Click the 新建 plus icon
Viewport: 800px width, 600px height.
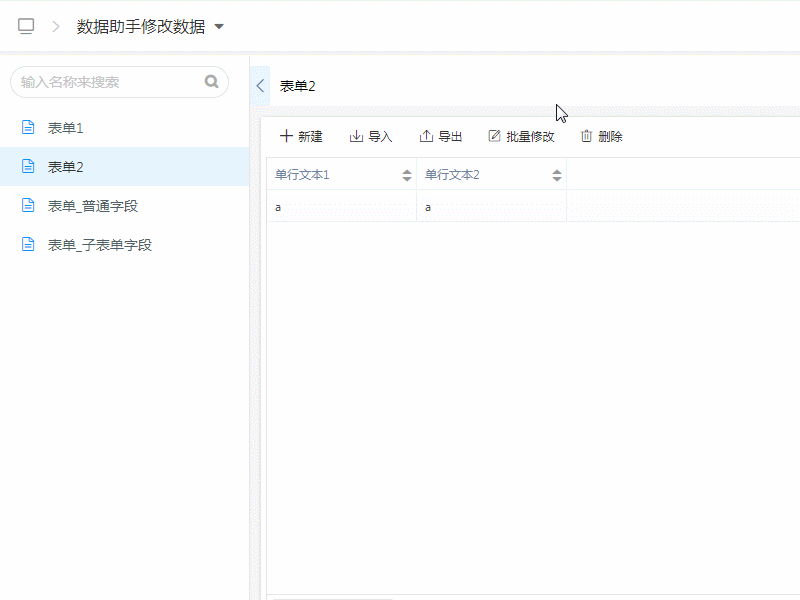[287, 136]
